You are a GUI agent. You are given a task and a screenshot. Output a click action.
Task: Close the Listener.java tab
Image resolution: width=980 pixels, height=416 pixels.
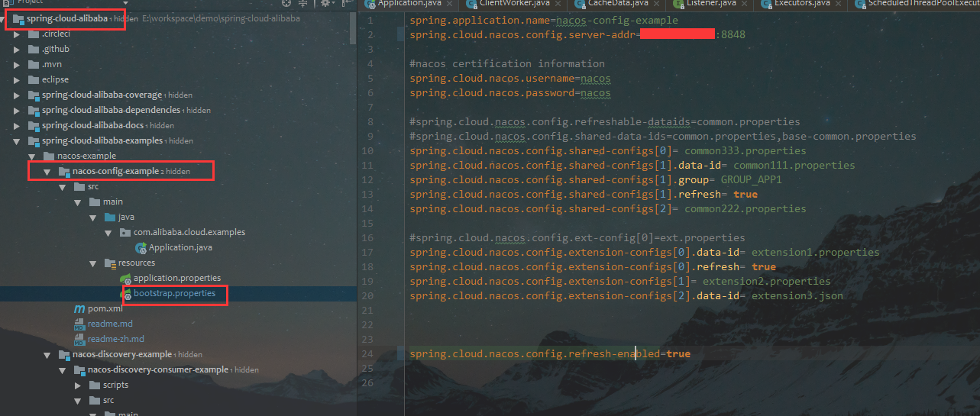click(x=742, y=4)
